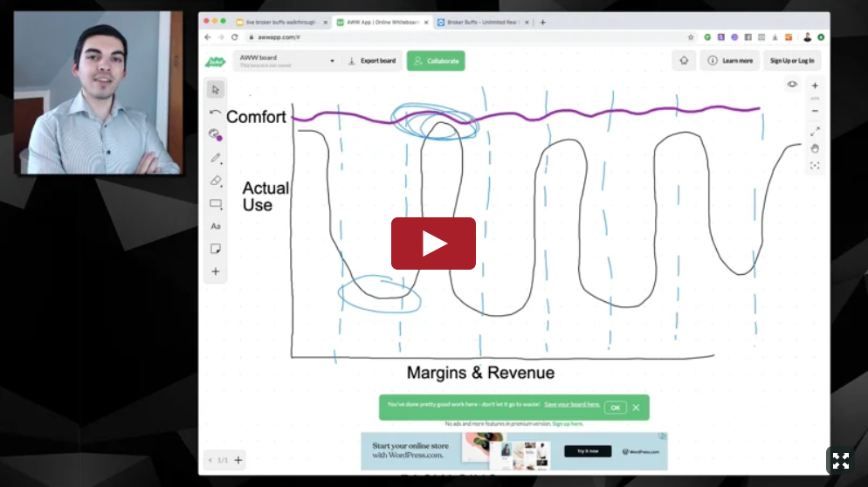The height and width of the screenshot is (487, 868).
Task: Click the green G extension icon
Action: pos(707,37)
